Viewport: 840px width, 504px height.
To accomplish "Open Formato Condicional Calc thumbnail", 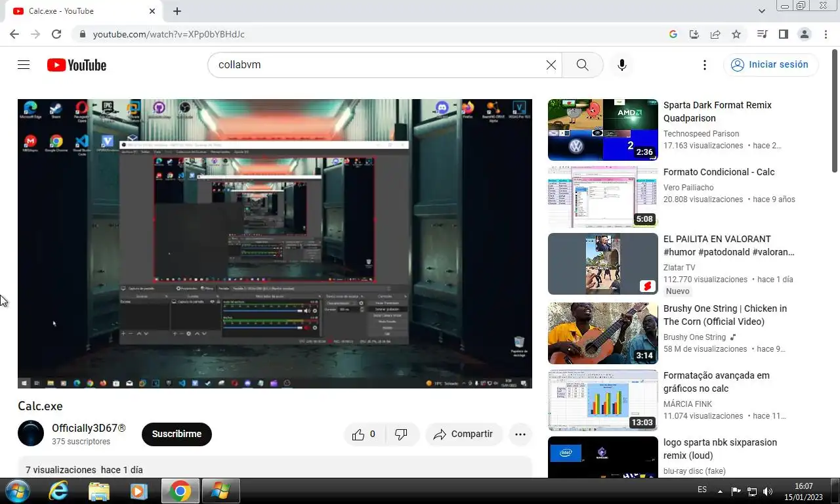I will pyautogui.click(x=603, y=197).
